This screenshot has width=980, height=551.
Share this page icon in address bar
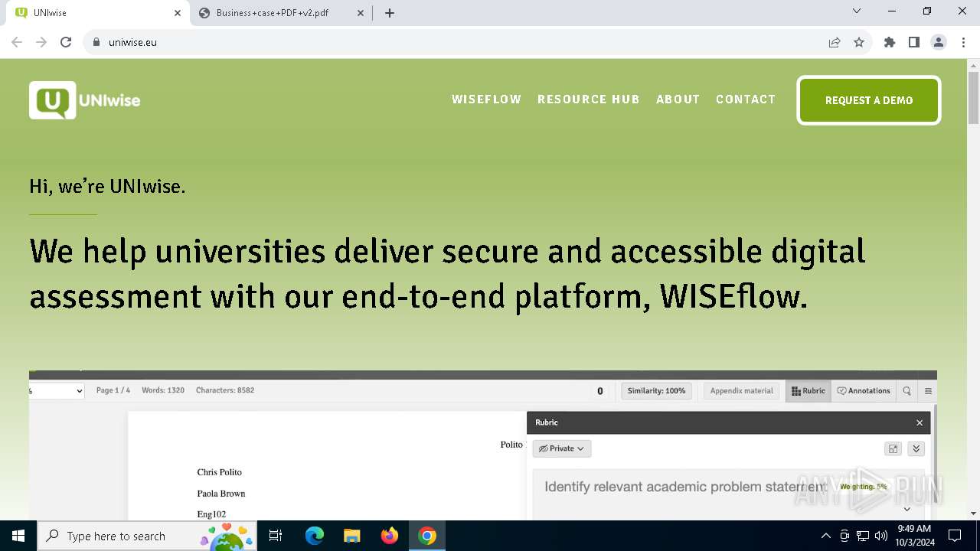[835, 42]
